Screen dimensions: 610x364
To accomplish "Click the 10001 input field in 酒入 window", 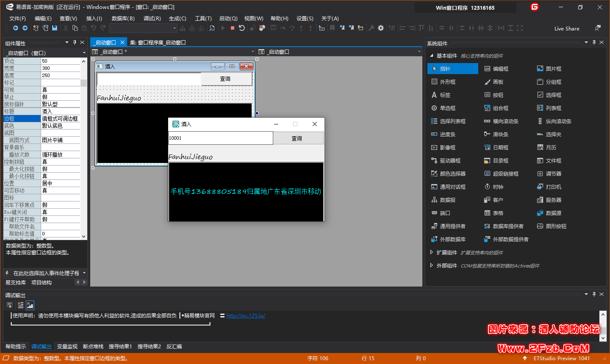I will tap(221, 138).
